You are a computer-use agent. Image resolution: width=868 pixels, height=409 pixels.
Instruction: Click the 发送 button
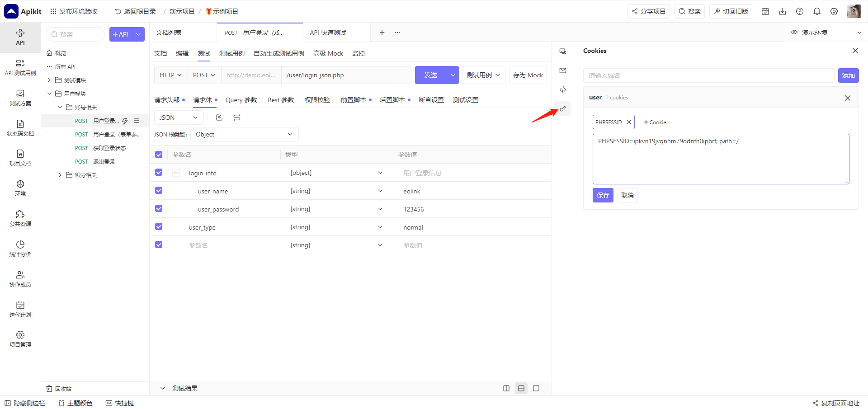tap(431, 75)
